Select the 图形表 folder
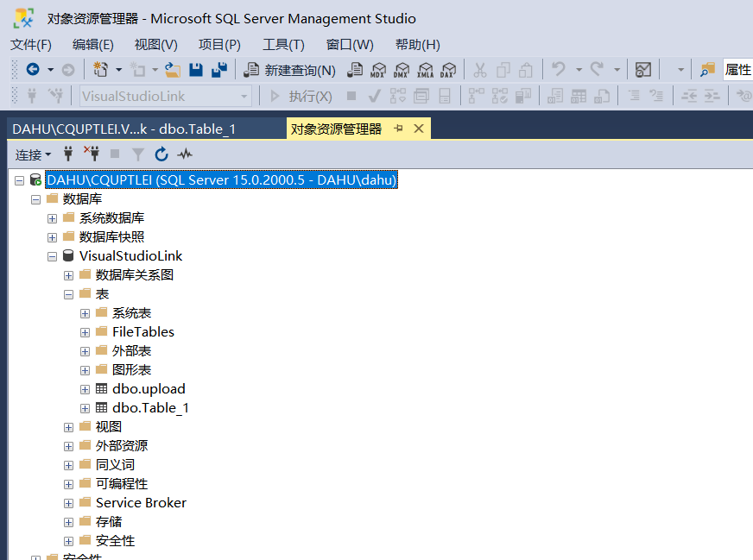 [131, 370]
